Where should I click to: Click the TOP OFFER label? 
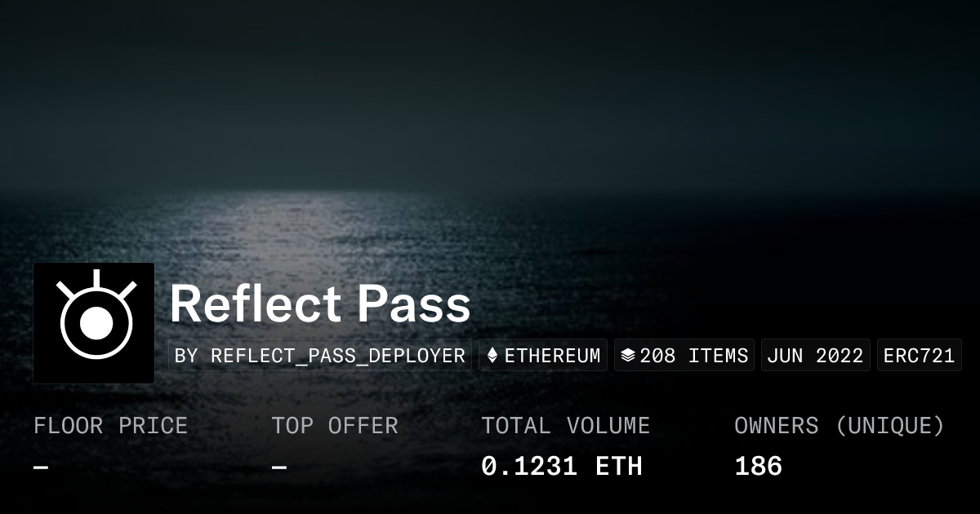(x=335, y=426)
